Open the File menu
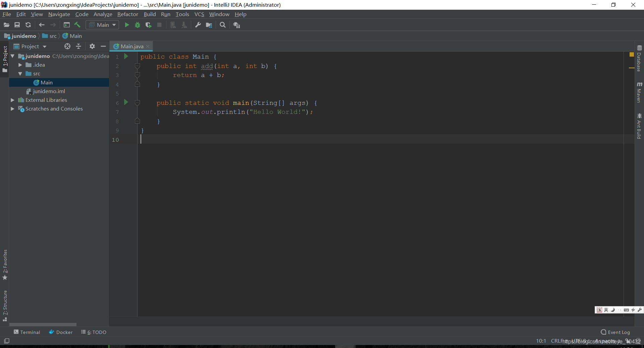Image resolution: width=644 pixels, height=348 pixels. tap(7, 14)
